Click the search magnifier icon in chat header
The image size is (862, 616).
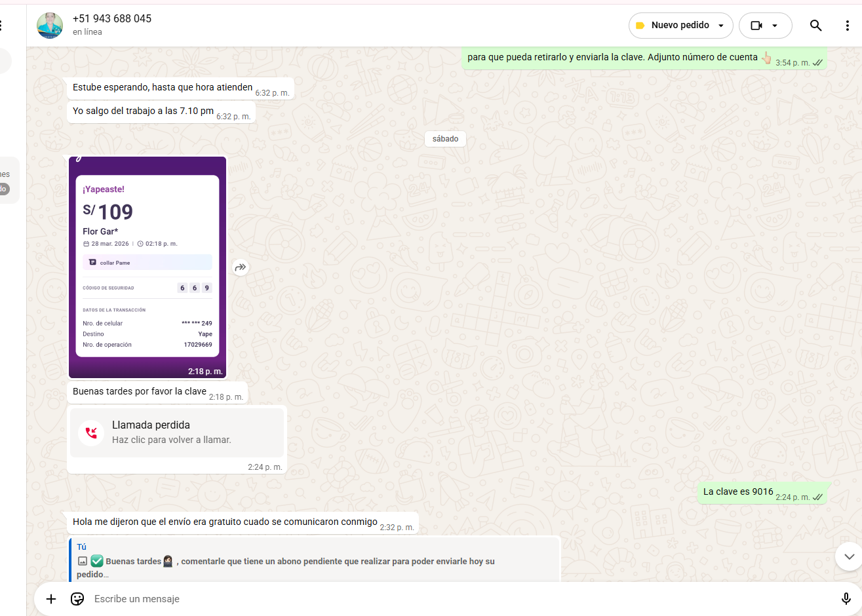[815, 26]
